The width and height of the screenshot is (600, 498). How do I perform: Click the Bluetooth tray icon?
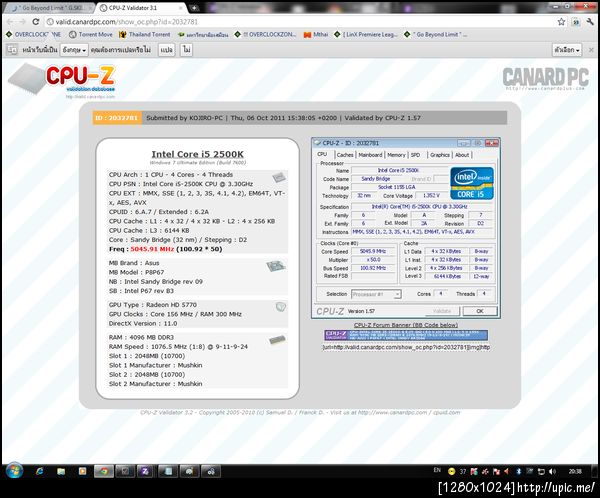[519, 472]
